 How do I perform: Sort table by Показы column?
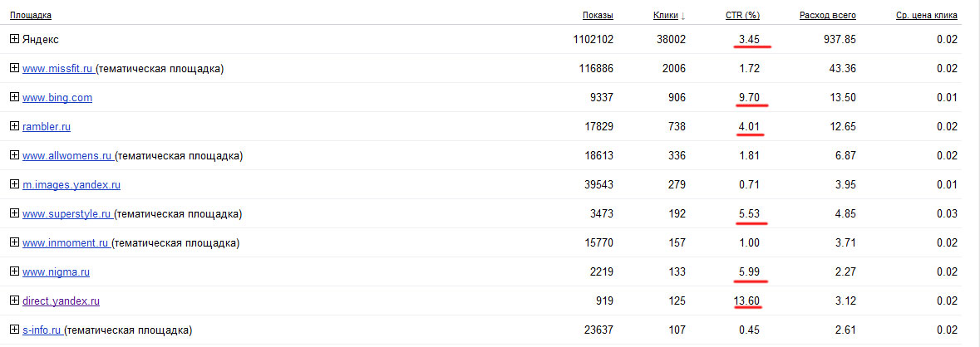[598, 15]
